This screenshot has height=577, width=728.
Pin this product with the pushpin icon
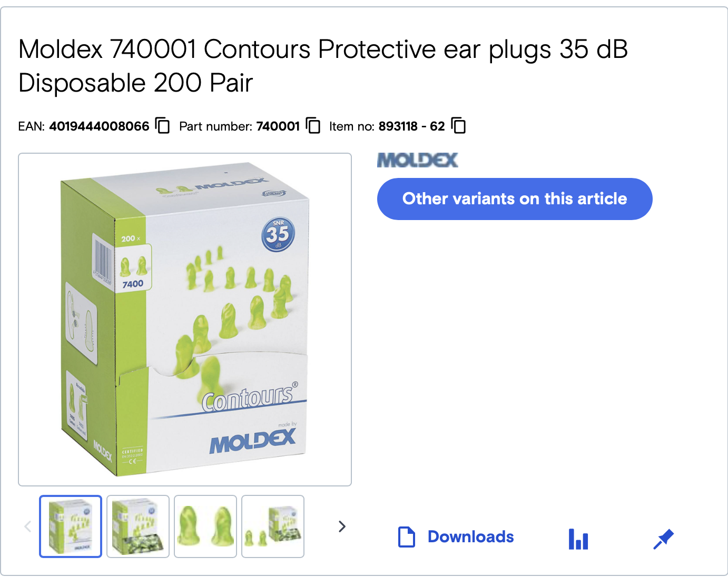663,539
